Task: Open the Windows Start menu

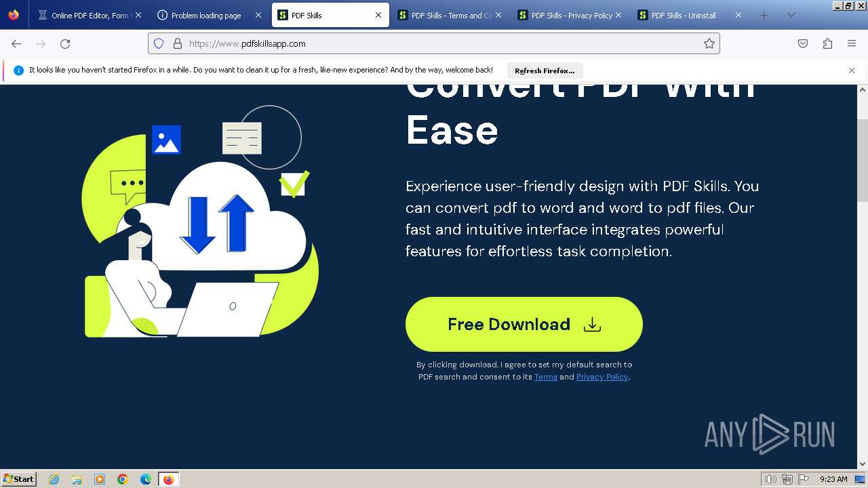Action: (18, 479)
